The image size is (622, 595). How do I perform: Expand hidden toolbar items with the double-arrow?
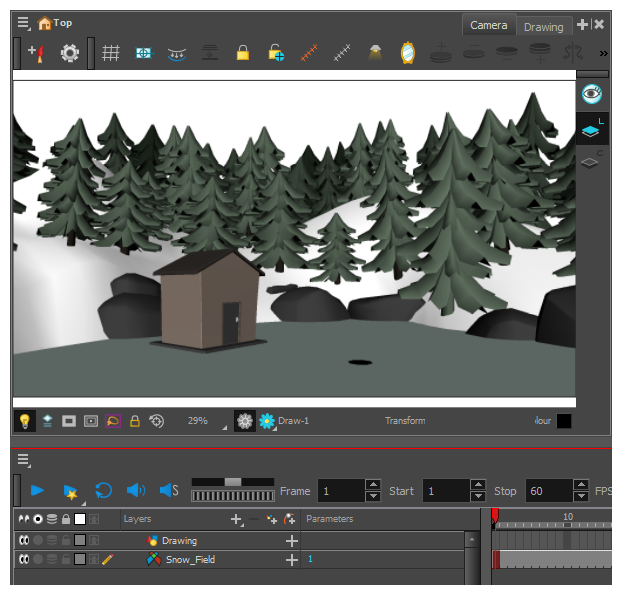(603, 53)
